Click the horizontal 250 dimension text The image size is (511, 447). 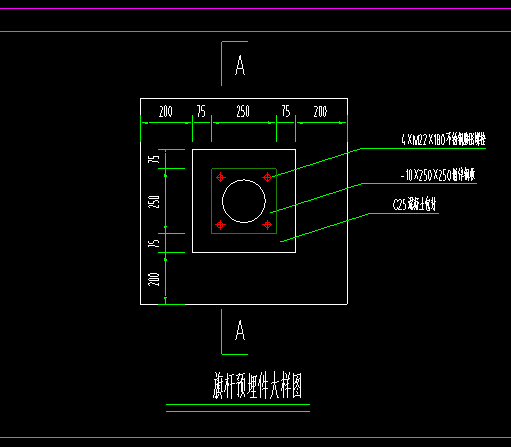[x=243, y=111]
